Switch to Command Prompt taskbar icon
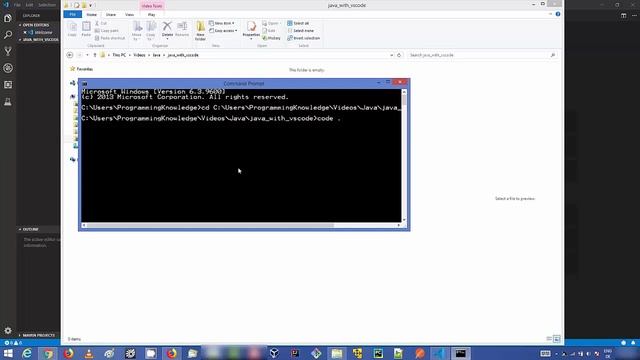 point(460,353)
